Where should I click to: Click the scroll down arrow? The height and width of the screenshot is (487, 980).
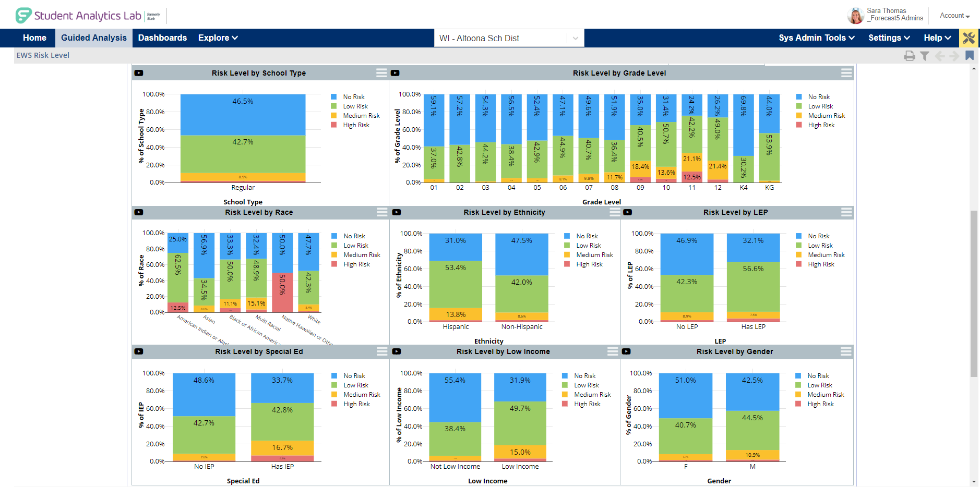pos(974,482)
